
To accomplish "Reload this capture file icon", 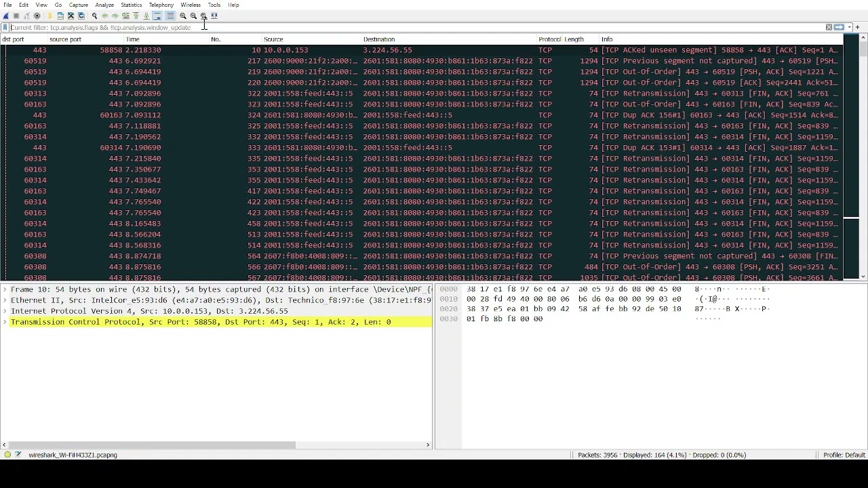I will 81,16.
